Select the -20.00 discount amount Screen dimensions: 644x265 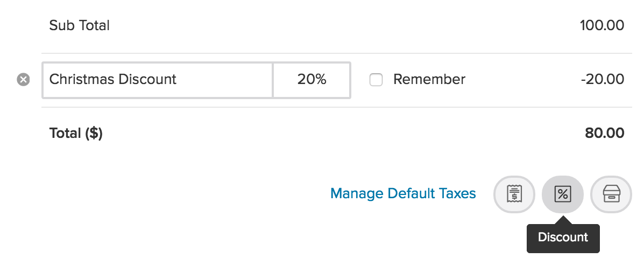[603, 79]
